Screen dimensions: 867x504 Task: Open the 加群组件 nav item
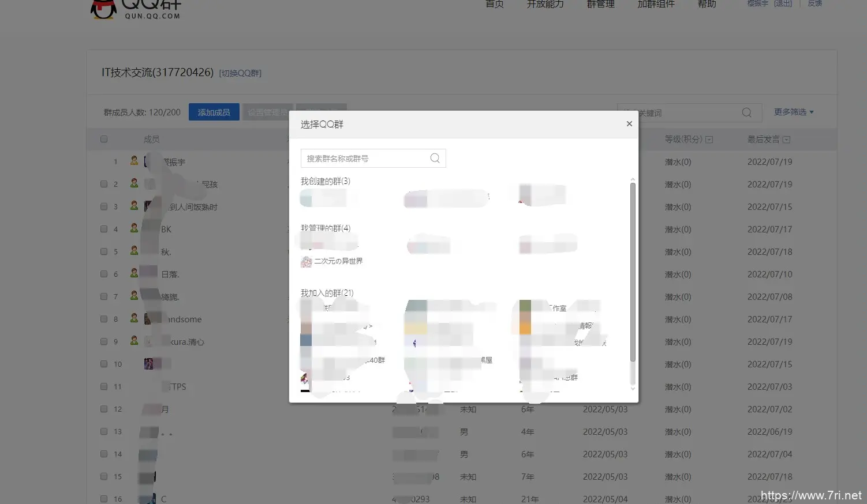[656, 4]
